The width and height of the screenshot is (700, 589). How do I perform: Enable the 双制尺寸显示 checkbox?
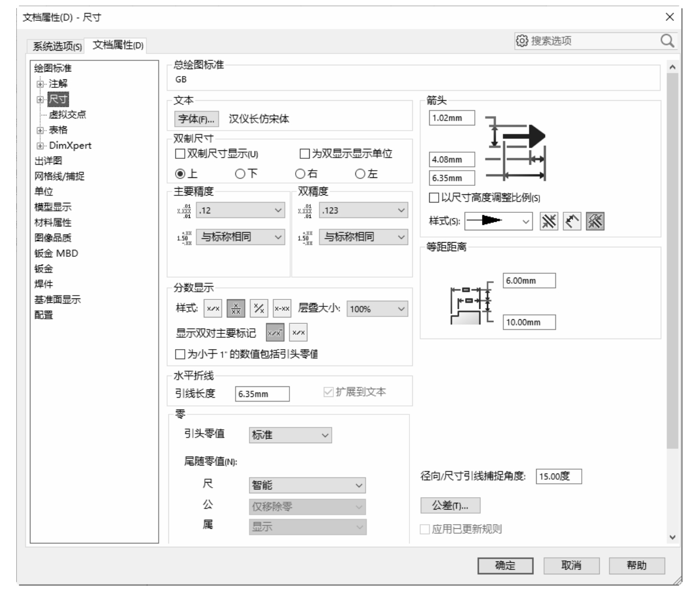click(x=180, y=154)
